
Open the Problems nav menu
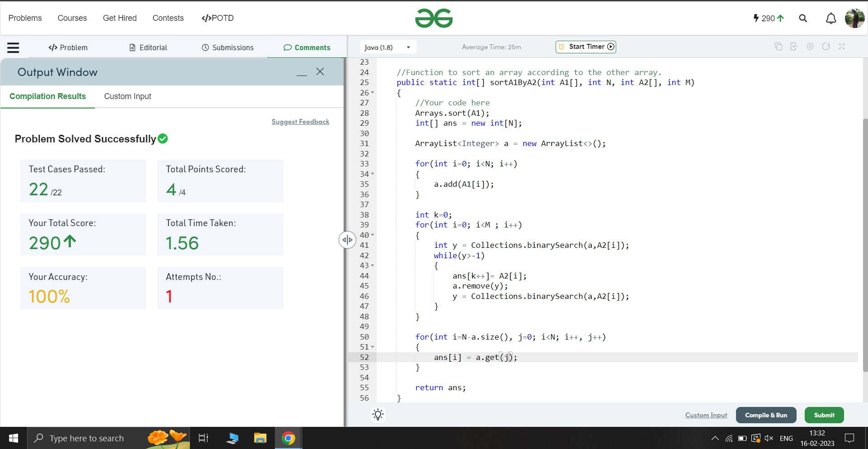click(25, 18)
